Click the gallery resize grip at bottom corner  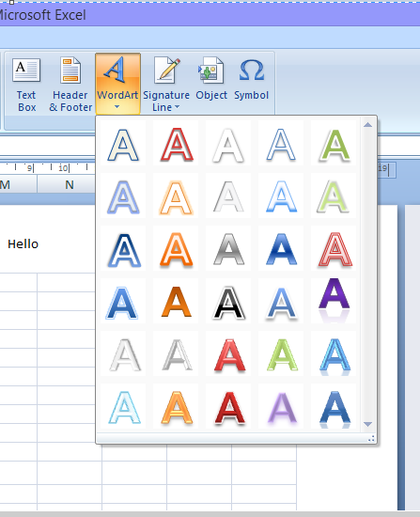pyautogui.click(x=371, y=439)
